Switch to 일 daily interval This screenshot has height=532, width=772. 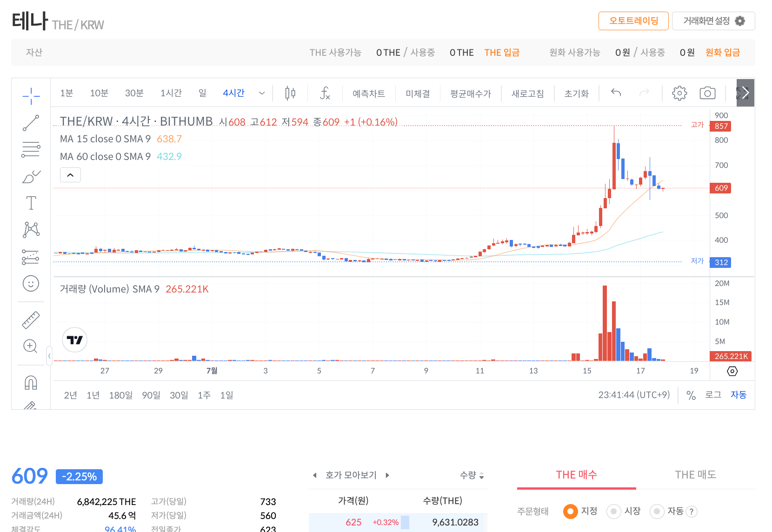[x=202, y=93]
